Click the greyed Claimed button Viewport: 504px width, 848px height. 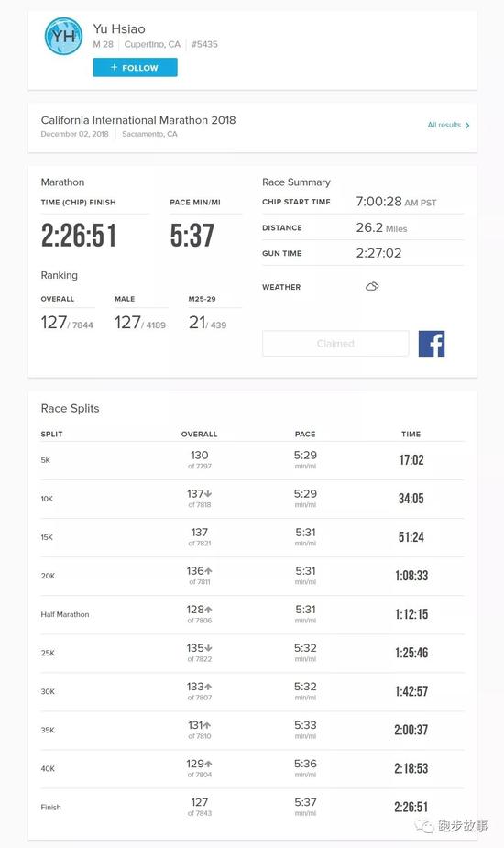(x=335, y=344)
